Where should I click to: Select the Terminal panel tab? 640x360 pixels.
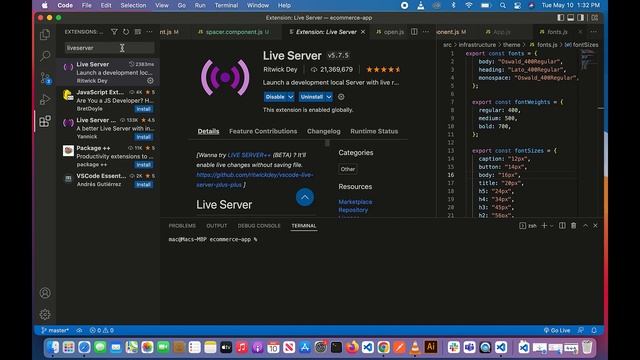tap(304, 226)
